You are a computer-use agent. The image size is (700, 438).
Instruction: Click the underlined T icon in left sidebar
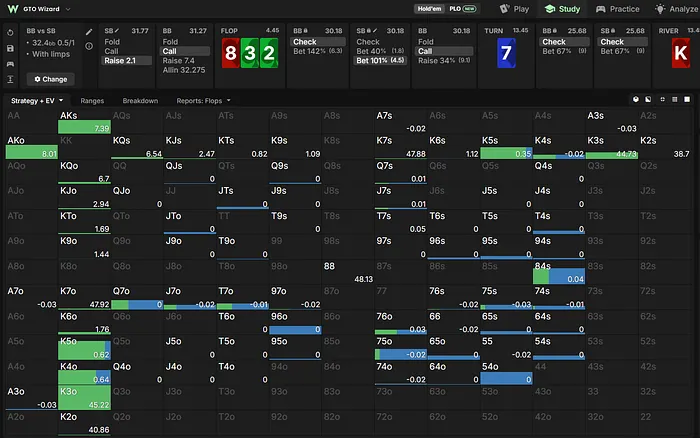[x=10, y=79]
